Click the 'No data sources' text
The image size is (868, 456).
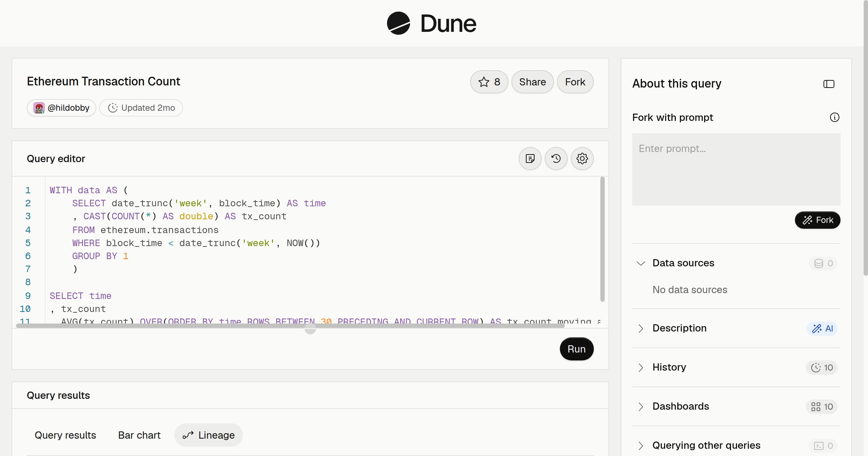coord(690,290)
